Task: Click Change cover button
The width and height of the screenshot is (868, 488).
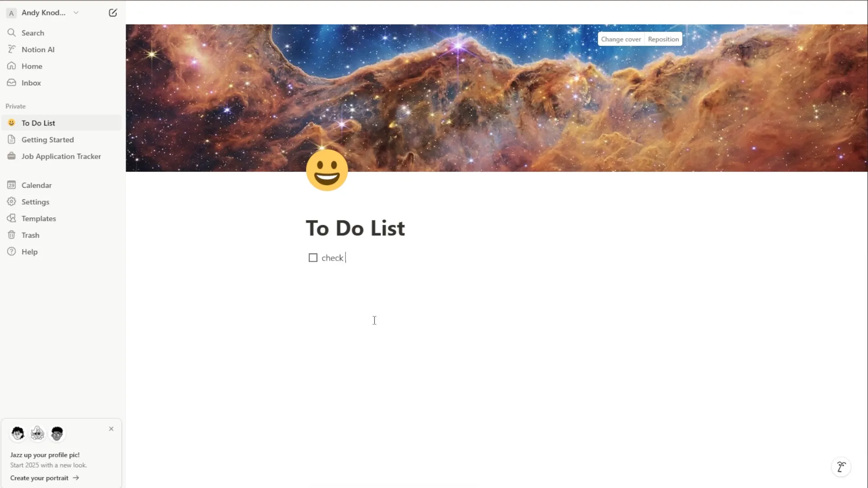Action: [621, 39]
